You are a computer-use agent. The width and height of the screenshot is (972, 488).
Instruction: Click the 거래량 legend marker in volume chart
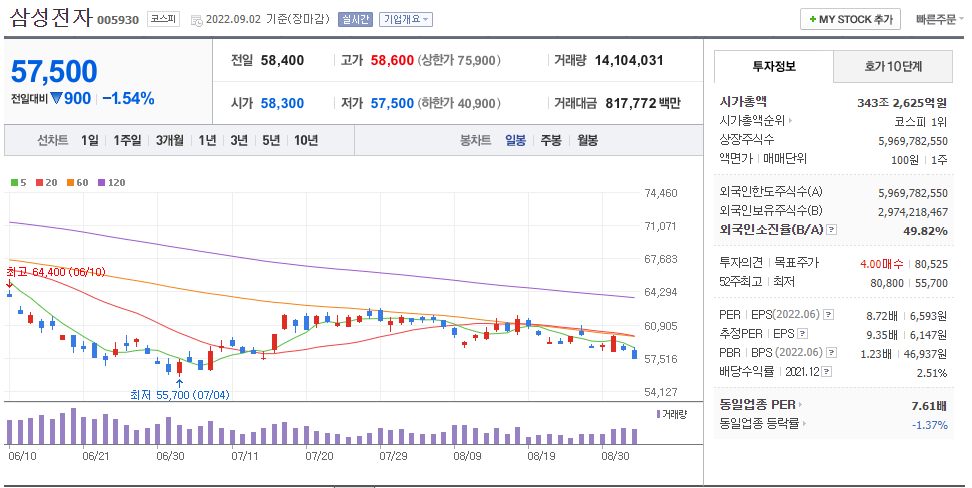658,414
